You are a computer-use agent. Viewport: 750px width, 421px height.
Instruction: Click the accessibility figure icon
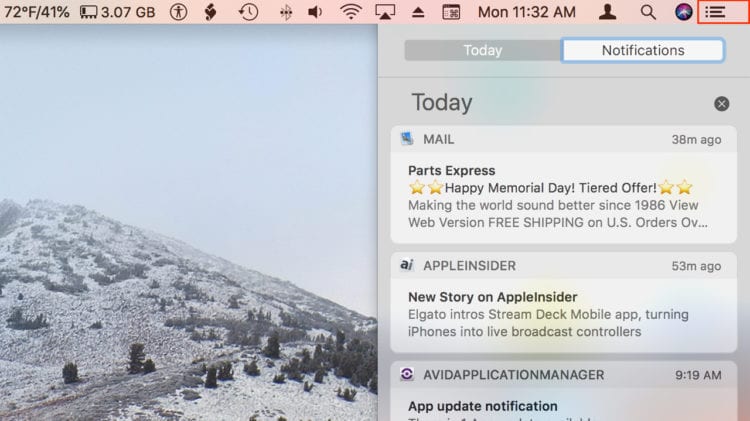[179, 12]
